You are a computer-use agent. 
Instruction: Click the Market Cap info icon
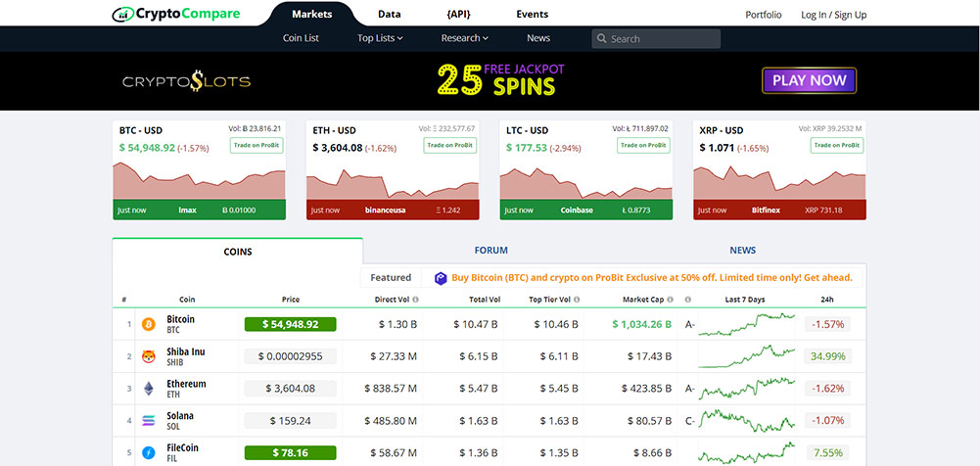coord(670,300)
